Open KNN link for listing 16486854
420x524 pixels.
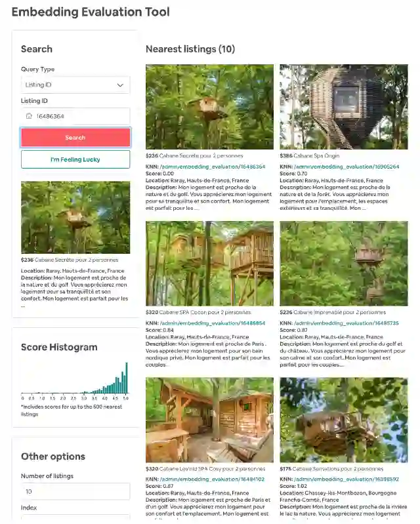coord(213,323)
